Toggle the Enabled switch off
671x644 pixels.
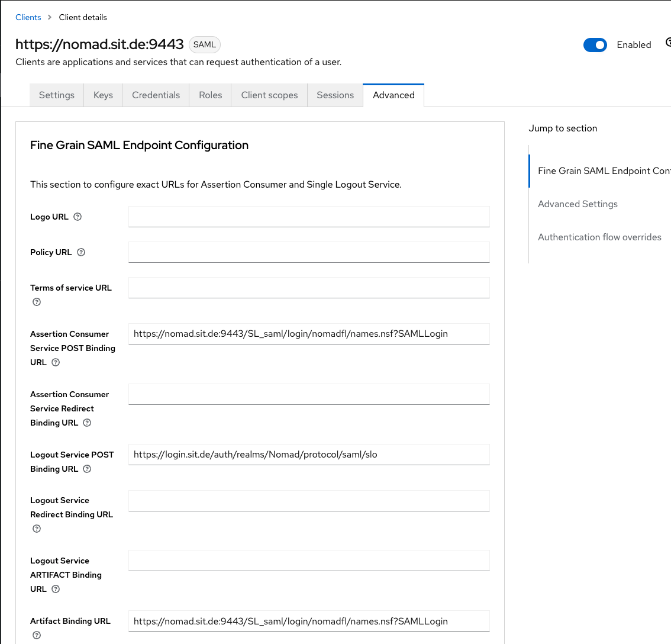[x=595, y=45]
